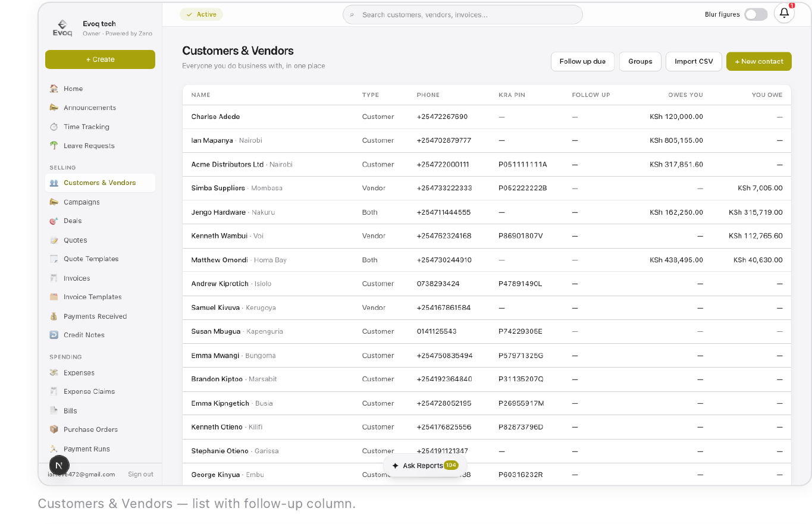Click the Quotes notepad icon
This screenshot has height=524, width=812.
click(54, 240)
